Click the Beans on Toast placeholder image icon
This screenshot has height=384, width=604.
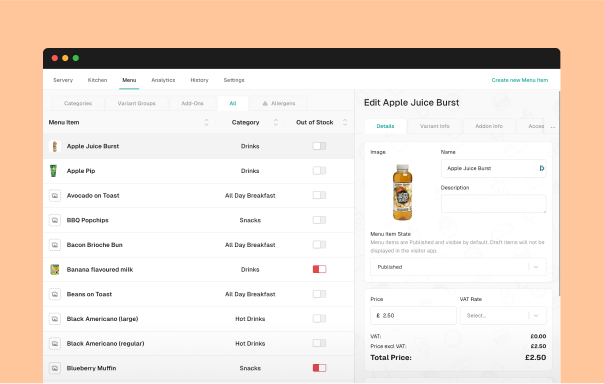pyautogui.click(x=55, y=294)
